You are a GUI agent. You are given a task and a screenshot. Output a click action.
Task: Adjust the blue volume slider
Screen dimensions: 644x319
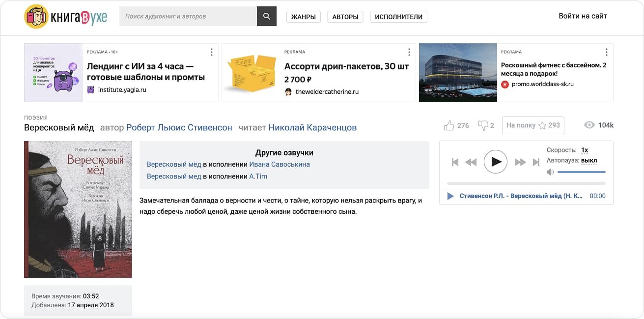[x=582, y=172]
